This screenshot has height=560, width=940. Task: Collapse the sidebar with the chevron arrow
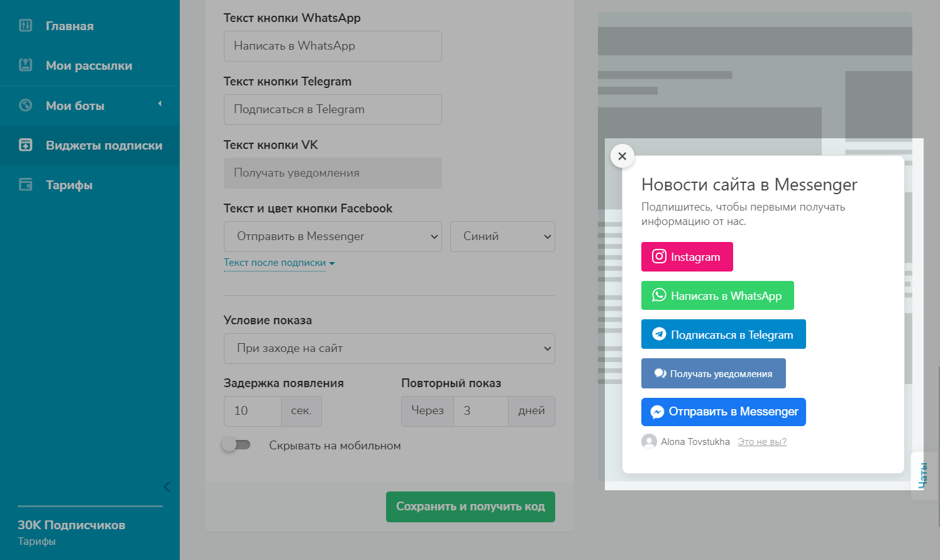tap(167, 486)
